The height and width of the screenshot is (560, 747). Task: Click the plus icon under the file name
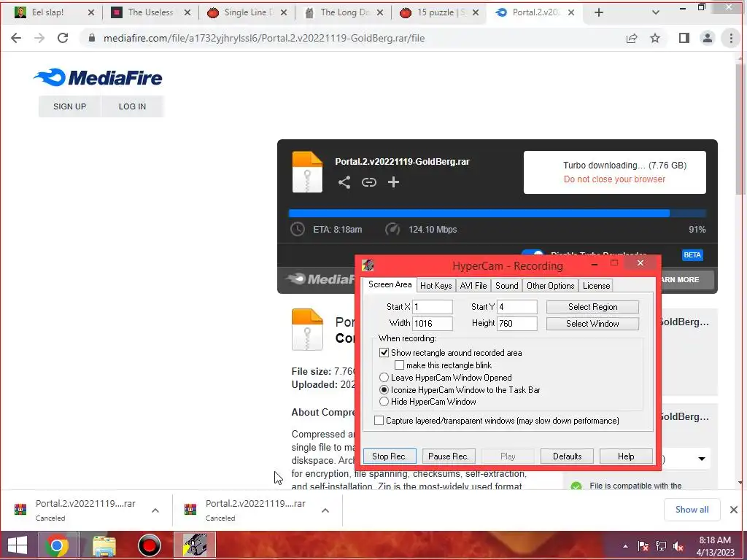[393, 182]
